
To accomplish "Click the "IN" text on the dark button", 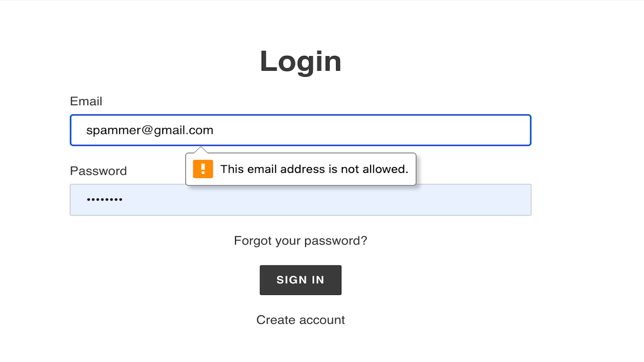I will pyautogui.click(x=318, y=280).
